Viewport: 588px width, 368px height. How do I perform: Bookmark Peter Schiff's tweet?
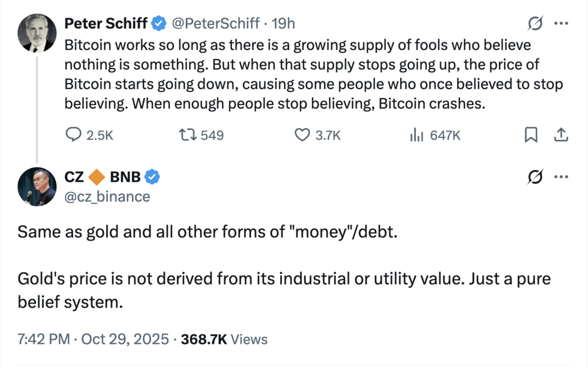click(x=531, y=134)
